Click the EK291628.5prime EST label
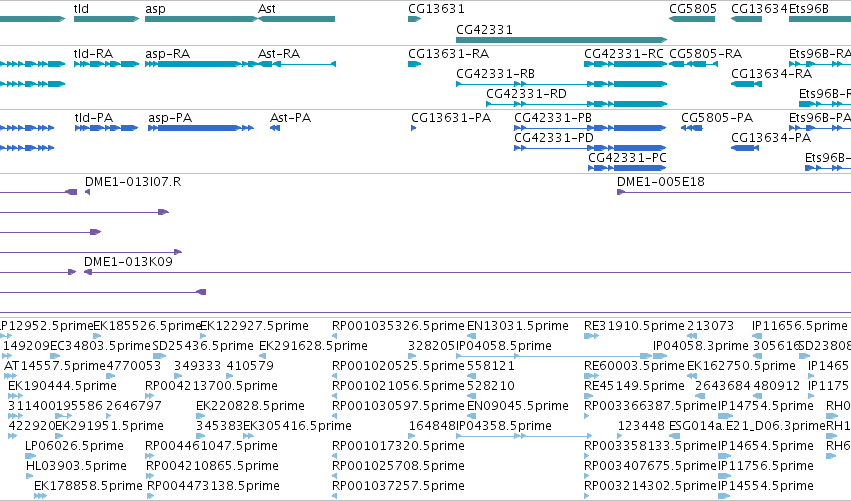Screen dimensions: 851x501 [x=313, y=346]
